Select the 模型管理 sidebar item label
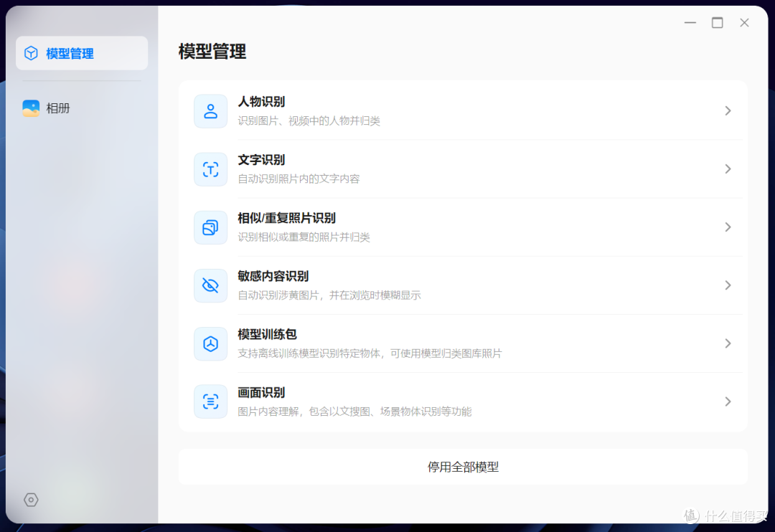 pos(70,53)
